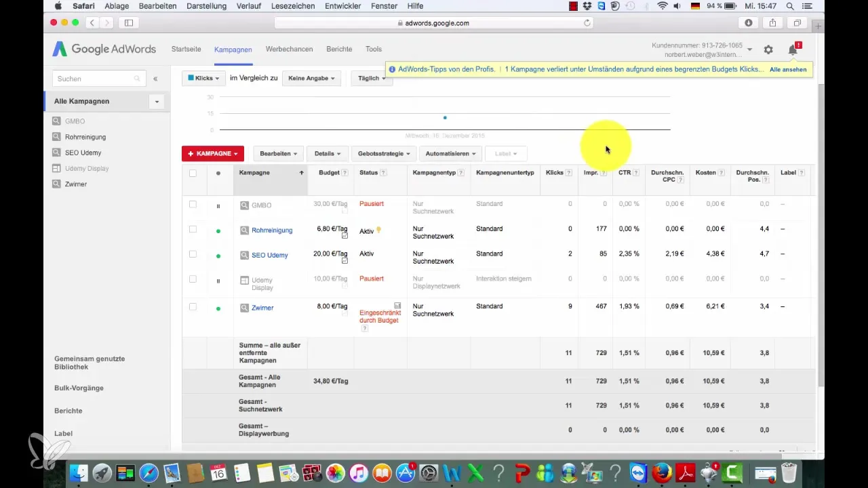Viewport: 868px width, 488px height.
Task: Click the help icon next to Klicks header
Action: click(x=568, y=173)
